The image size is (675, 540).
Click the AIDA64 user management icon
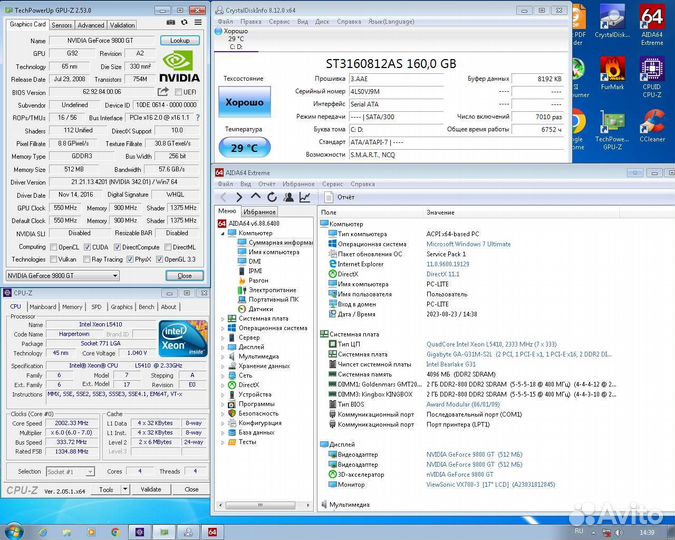[288, 197]
